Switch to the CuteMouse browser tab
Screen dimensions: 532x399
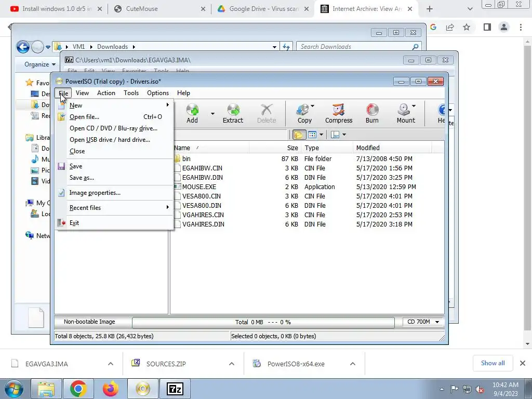coord(159,9)
